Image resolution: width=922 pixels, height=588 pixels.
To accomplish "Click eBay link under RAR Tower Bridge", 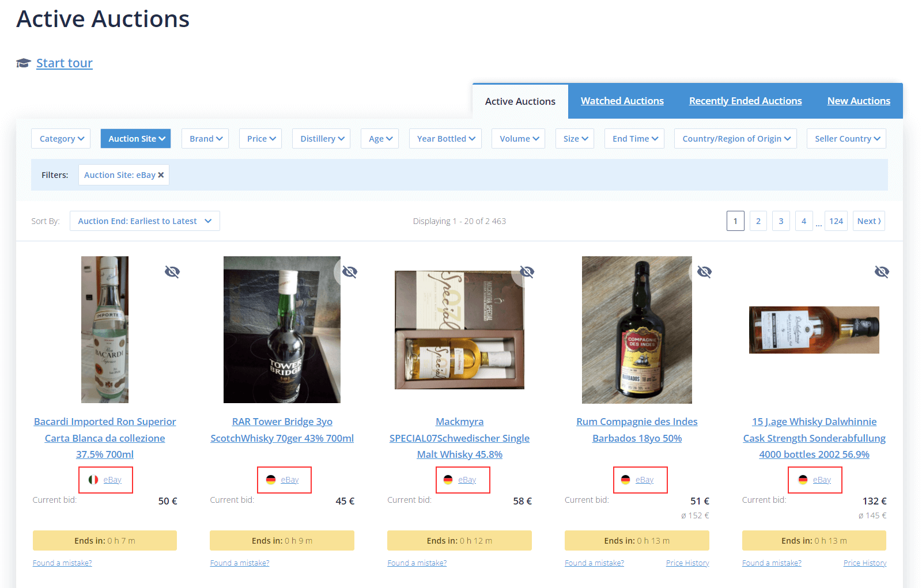I will pyautogui.click(x=290, y=480).
